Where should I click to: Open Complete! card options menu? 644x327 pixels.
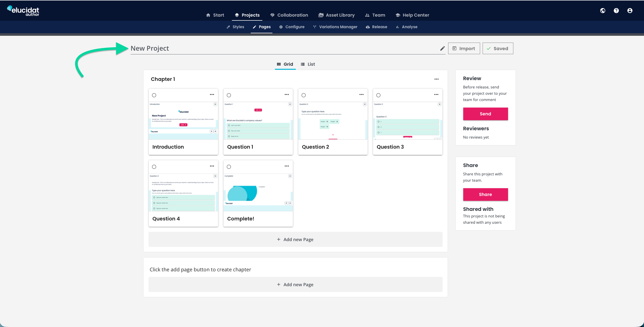pos(287,166)
